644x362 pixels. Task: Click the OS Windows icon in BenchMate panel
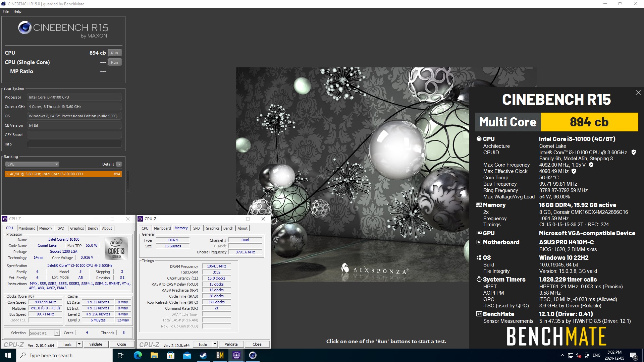tap(479, 257)
